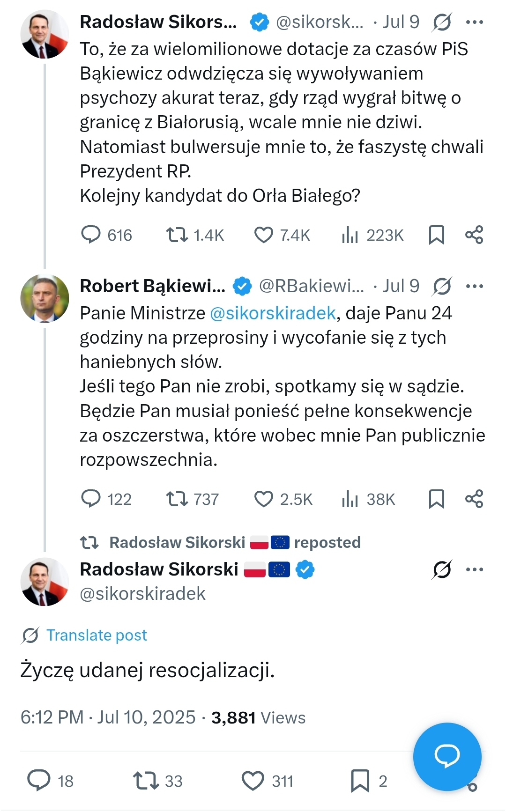Image resolution: width=506 pixels, height=812 pixels.
Task: Share Sikorski's top post
Action: (474, 235)
